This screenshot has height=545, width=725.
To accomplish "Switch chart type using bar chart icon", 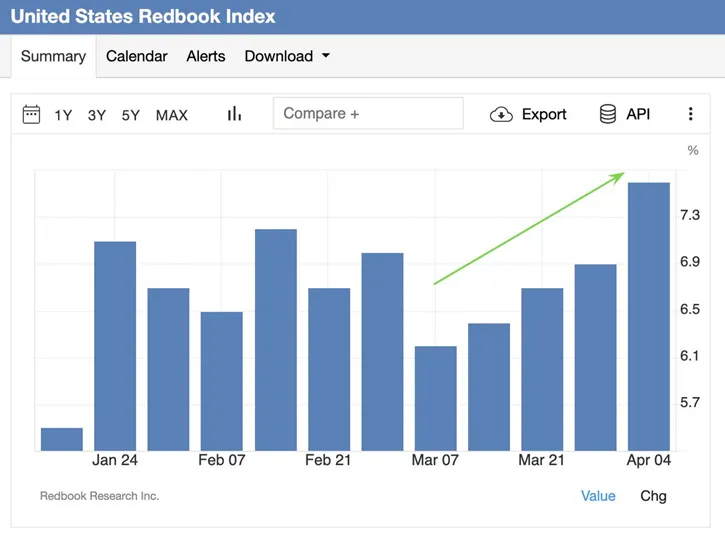I will click(234, 114).
